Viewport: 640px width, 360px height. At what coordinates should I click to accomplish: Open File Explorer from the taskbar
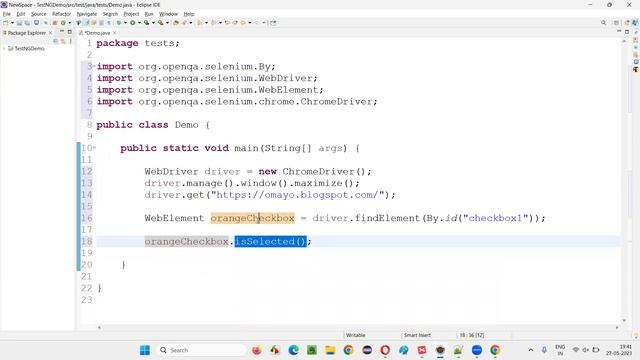pos(330,350)
